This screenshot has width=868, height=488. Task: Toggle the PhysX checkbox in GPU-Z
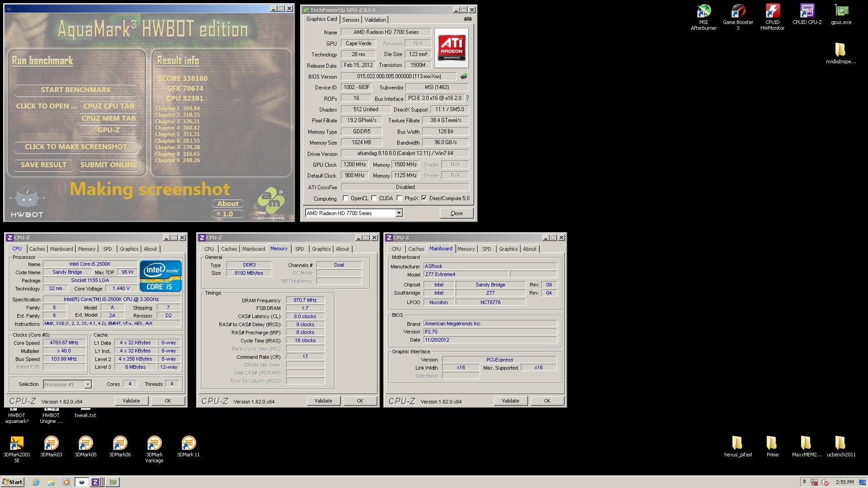coord(399,198)
